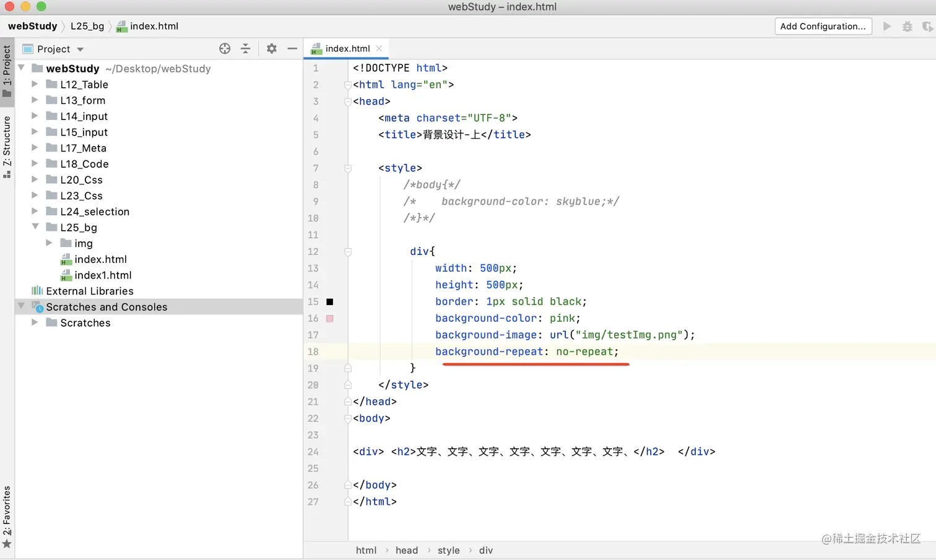The image size is (936, 560).
Task: Click gutter line number 18
Action: point(313,351)
